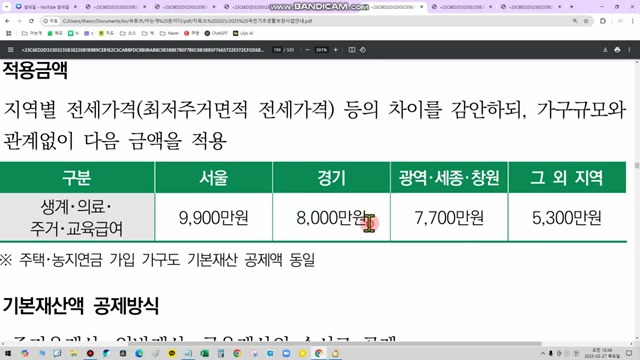This screenshot has height=360, width=640.
Task: Click the 서울 column header
Action: coord(213,178)
